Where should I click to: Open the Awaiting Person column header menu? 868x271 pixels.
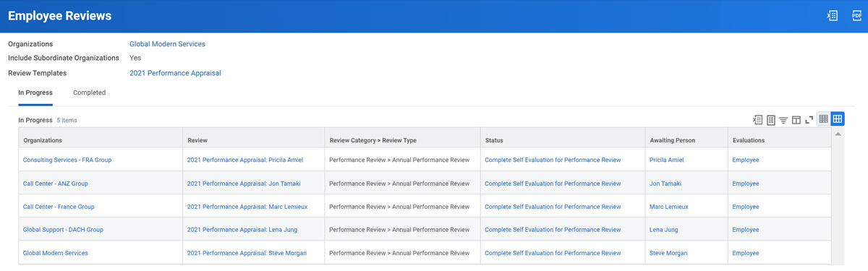(686, 139)
